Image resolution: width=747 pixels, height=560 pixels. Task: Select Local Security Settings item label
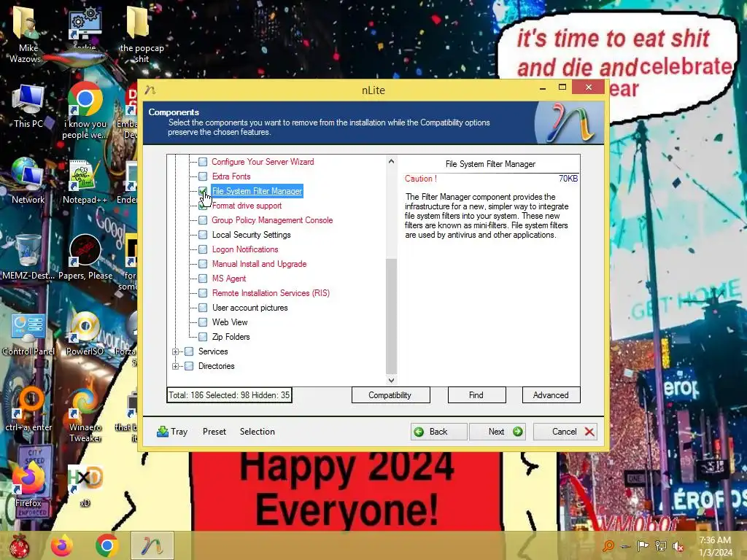251,235
